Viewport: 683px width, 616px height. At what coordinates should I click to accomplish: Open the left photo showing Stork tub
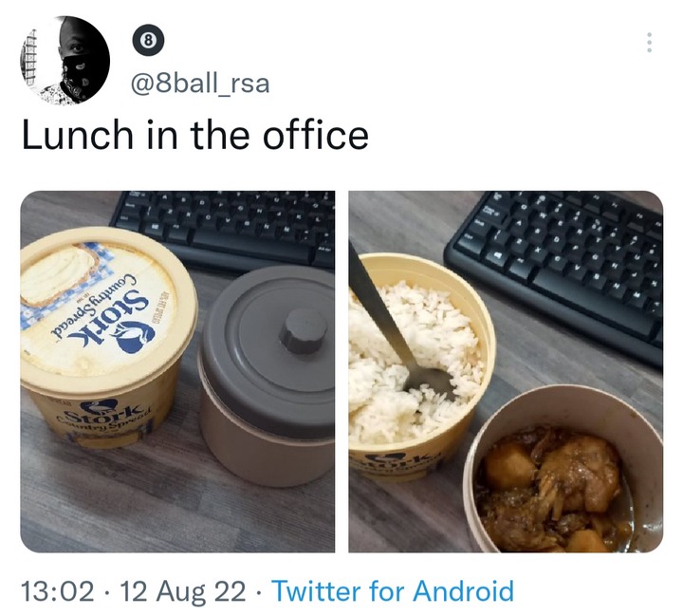177,371
